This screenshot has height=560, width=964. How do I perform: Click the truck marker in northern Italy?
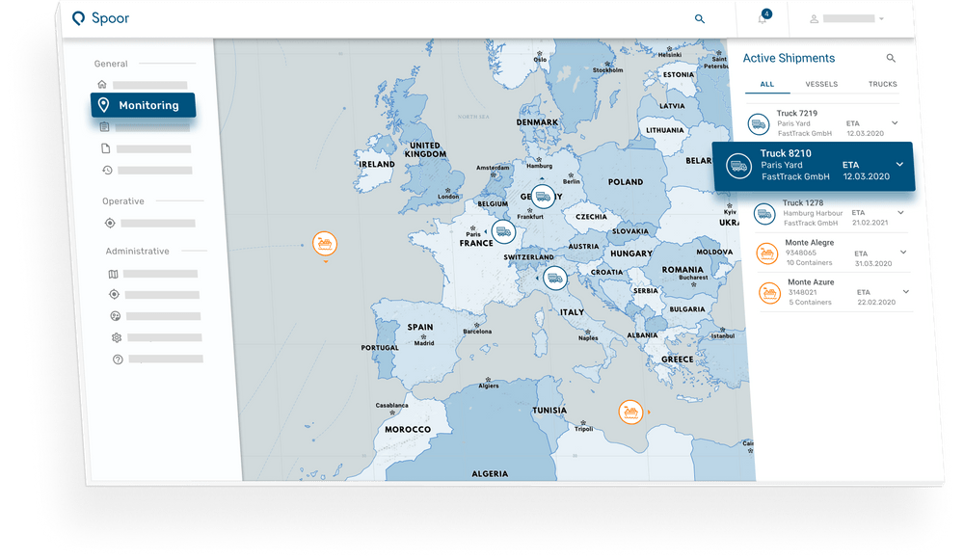click(x=554, y=278)
